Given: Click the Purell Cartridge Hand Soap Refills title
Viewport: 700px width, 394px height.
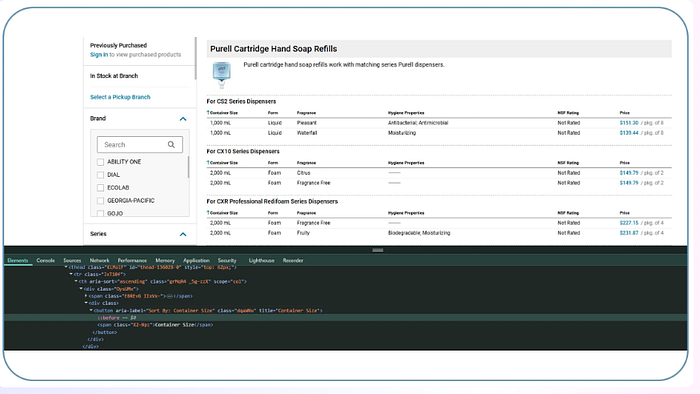Looking at the screenshot, I should (274, 49).
